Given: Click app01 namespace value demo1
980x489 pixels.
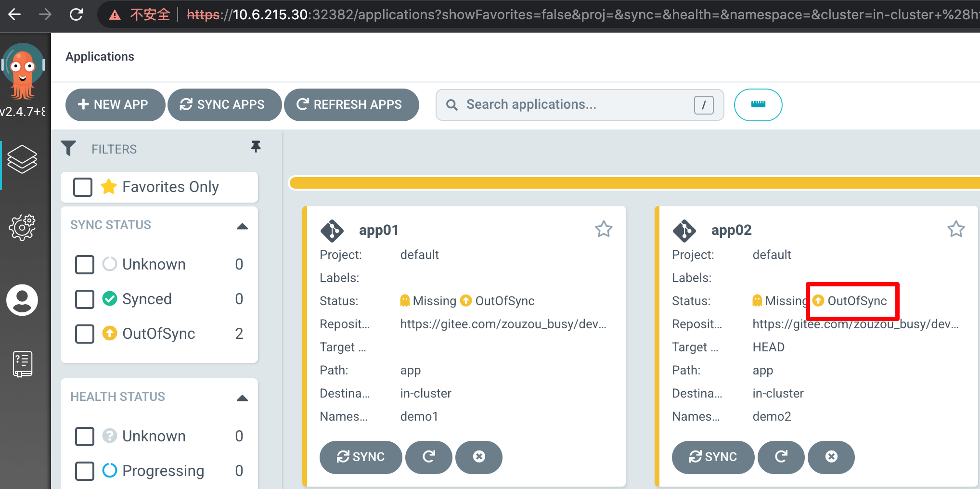Looking at the screenshot, I should (x=419, y=416).
